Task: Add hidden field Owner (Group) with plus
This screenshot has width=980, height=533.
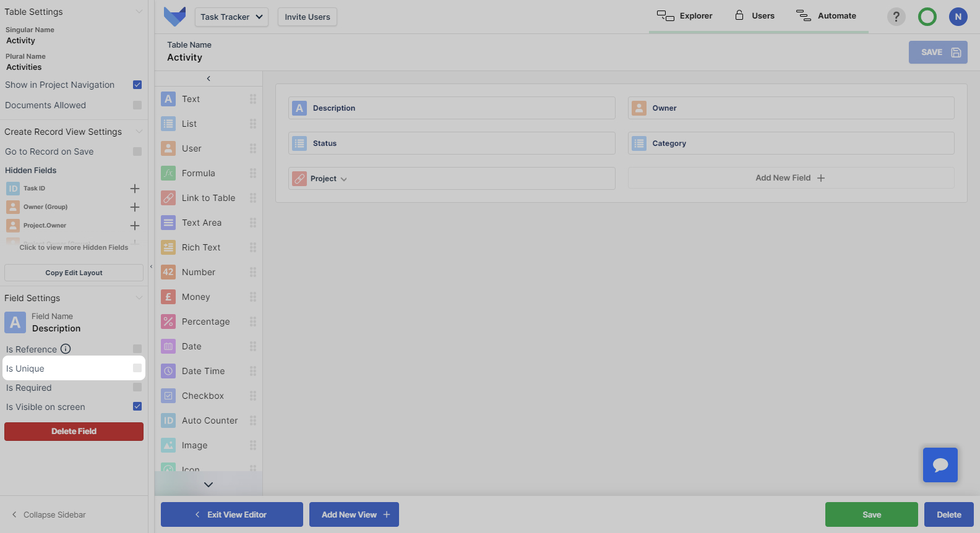Action: coord(135,207)
